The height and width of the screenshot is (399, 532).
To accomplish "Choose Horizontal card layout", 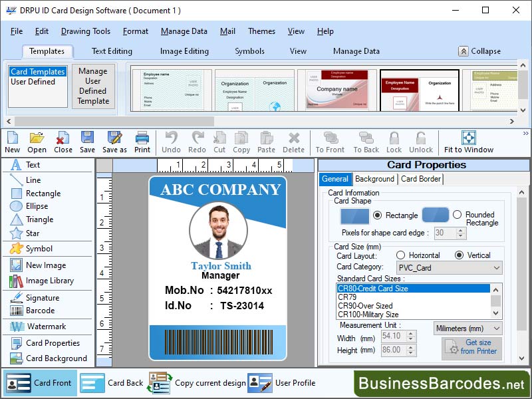I will coord(401,255).
